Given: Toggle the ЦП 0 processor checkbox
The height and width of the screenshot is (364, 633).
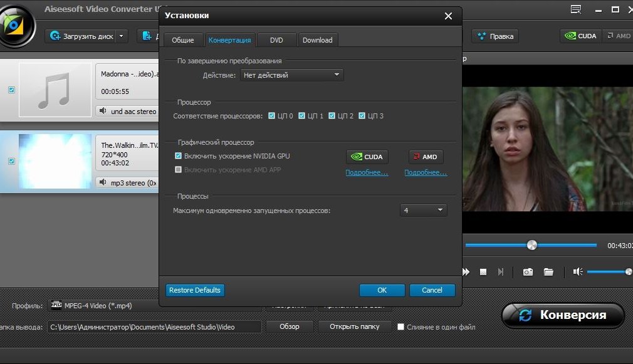Looking at the screenshot, I should coord(272,116).
